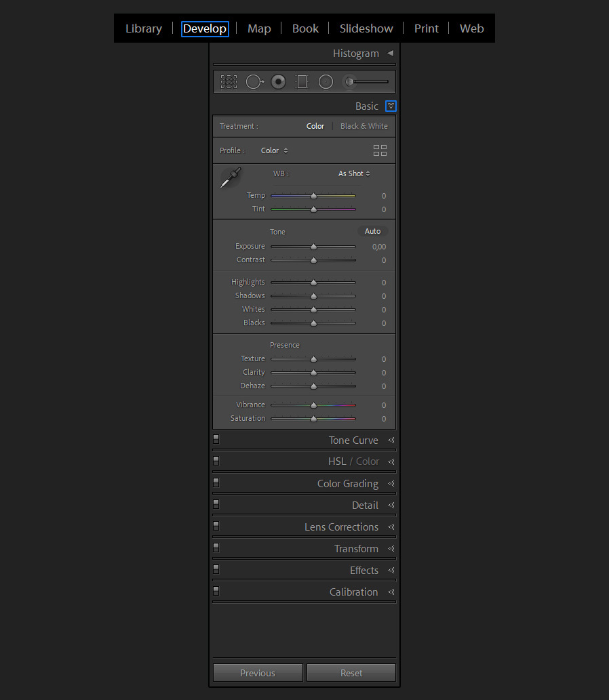Expand the Effects panel arrow
609x700 pixels.
pos(391,570)
